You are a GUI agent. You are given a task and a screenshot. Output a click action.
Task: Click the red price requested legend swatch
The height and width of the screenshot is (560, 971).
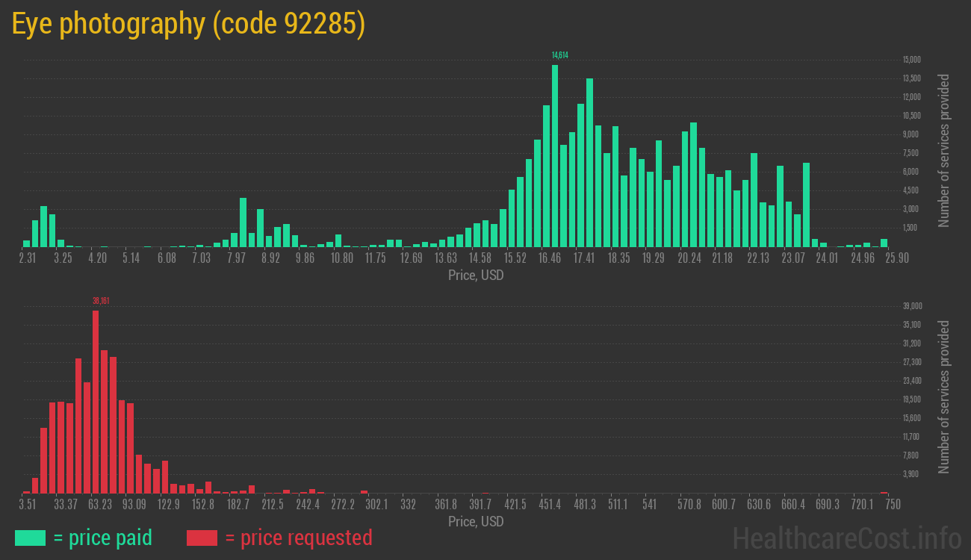pos(202,538)
